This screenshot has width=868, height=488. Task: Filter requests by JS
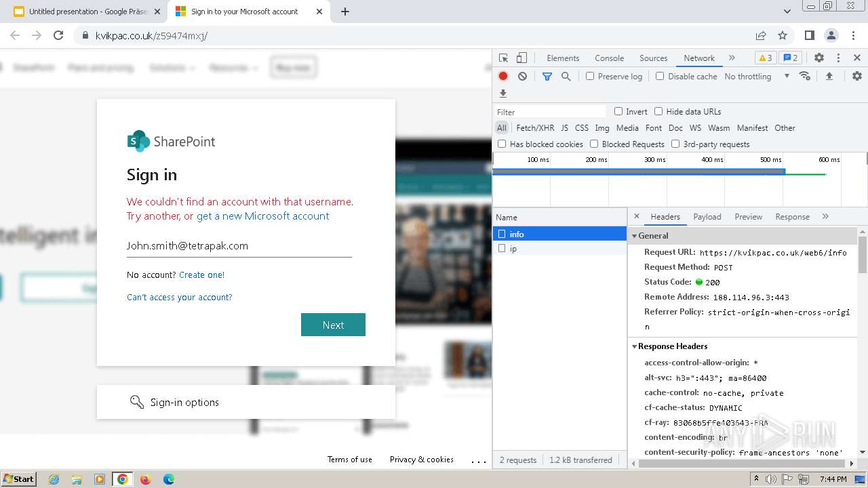(x=564, y=127)
